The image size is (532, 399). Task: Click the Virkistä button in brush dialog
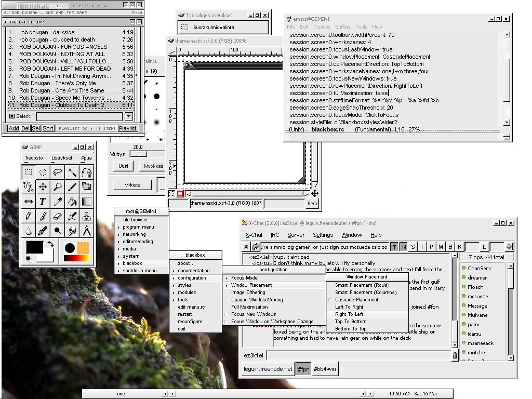[132, 185]
